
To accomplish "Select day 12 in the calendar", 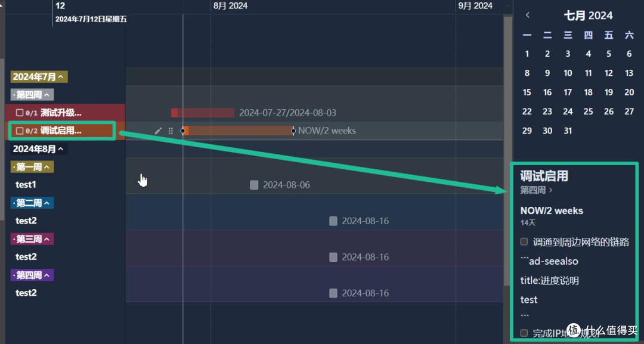I will point(608,73).
